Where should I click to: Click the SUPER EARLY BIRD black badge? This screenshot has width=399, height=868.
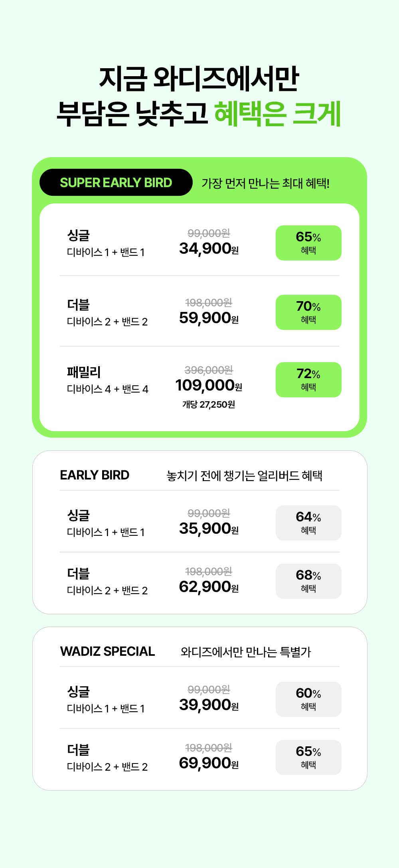[116, 182]
